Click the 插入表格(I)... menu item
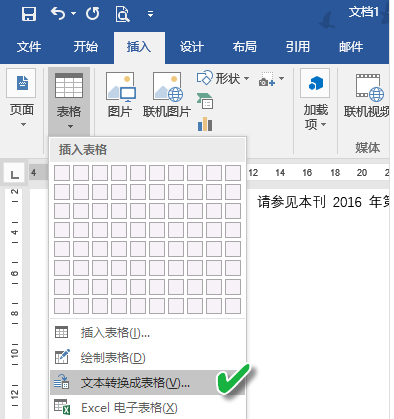This screenshot has width=394, height=419. click(x=147, y=333)
